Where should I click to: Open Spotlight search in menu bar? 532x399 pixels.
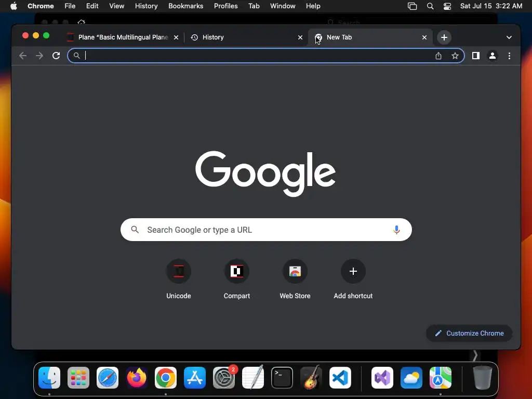click(430, 6)
